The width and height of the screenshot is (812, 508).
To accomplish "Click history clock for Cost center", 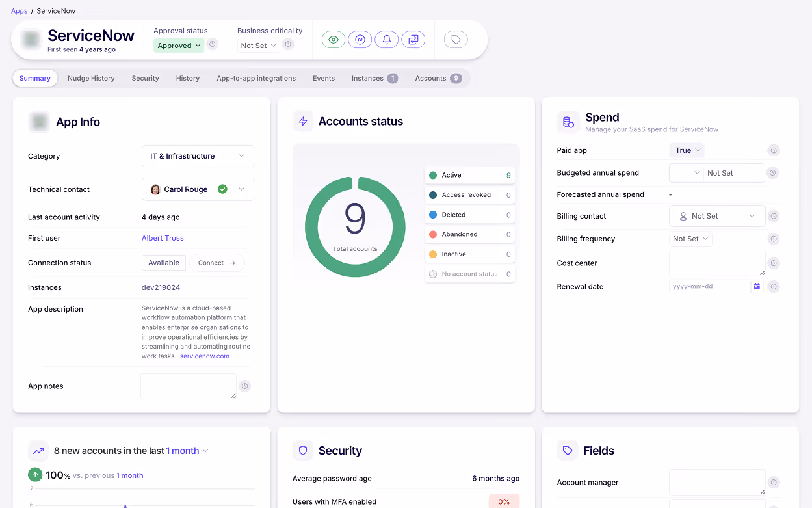I will [x=774, y=263].
